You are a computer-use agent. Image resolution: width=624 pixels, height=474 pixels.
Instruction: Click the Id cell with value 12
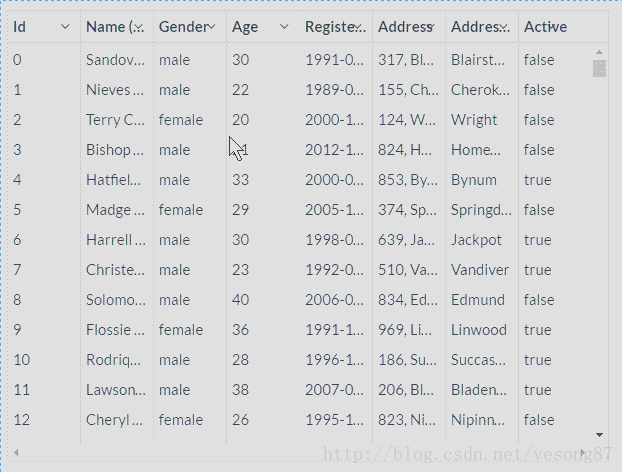click(x=22, y=420)
